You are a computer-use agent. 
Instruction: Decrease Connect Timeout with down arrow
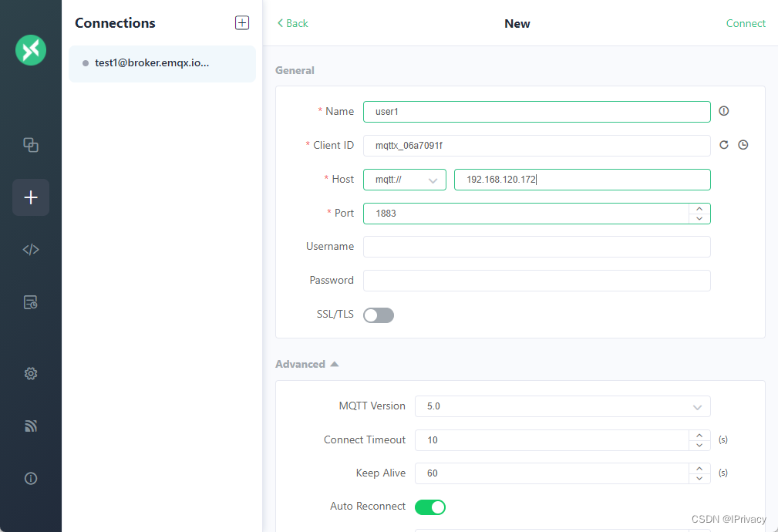click(x=699, y=445)
